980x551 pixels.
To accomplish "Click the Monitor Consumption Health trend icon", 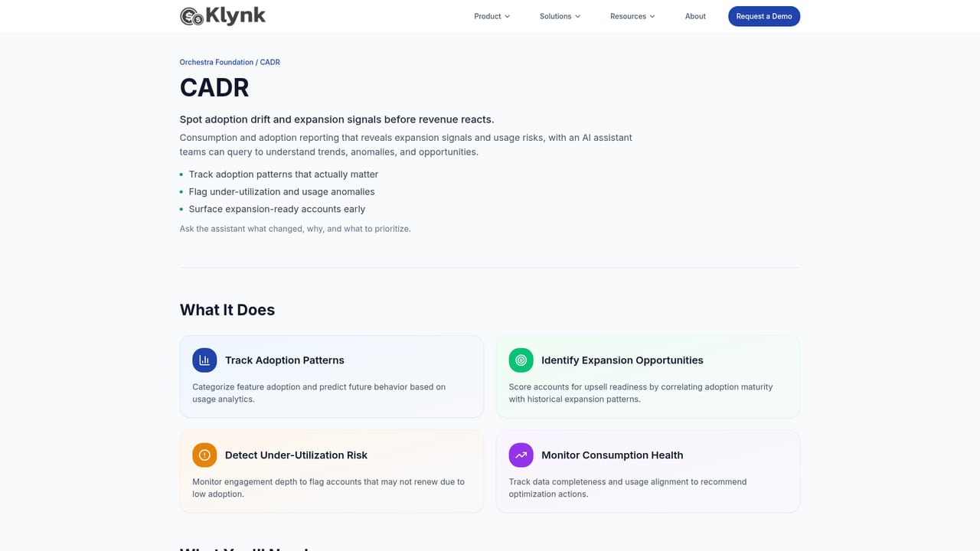I will pyautogui.click(x=521, y=455).
